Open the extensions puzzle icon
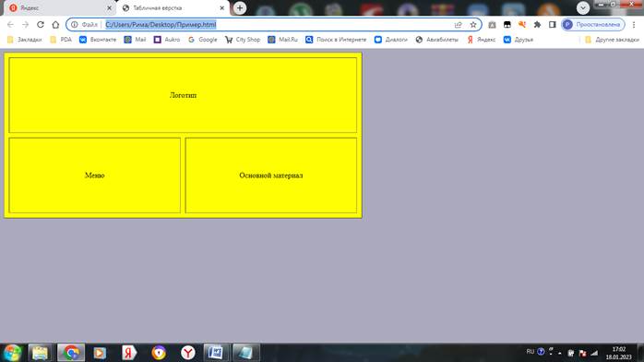The width and height of the screenshot is (644, 362). (537, 25)
